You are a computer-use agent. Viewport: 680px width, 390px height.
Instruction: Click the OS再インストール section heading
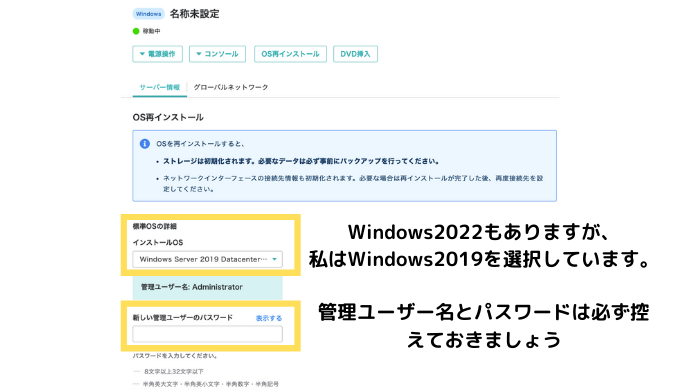point(168,118)
